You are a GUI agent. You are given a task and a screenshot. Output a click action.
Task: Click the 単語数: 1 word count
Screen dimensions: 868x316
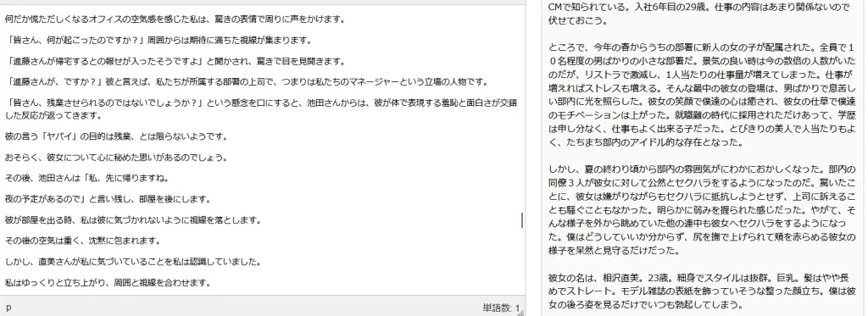coord(500,308)
